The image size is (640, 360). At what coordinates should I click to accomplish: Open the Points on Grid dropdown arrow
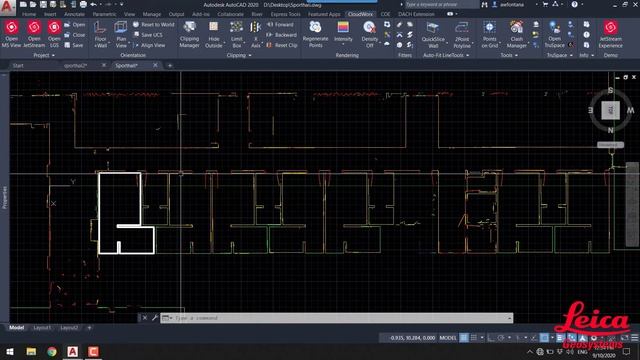click(500, 42)
